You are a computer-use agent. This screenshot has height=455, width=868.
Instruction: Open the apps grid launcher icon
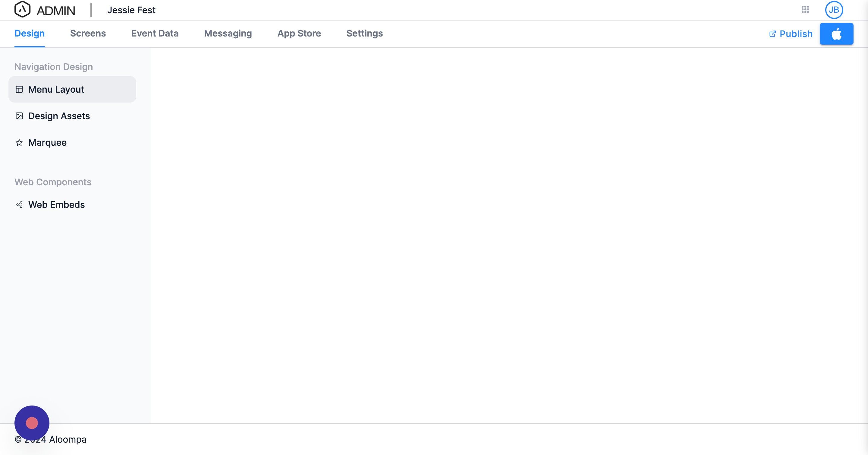coord(805,9)
